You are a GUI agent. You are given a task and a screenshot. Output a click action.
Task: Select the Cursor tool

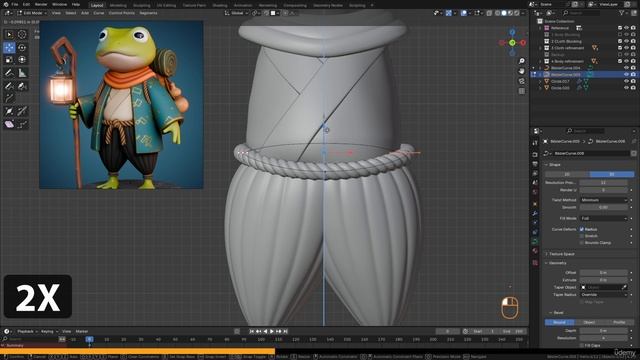click(22, 35)
